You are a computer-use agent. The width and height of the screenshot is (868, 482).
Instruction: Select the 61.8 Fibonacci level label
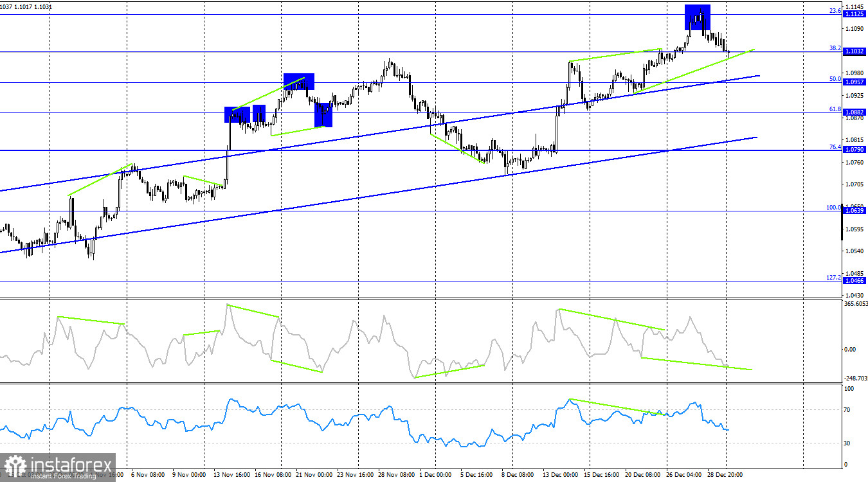(835, 109)
